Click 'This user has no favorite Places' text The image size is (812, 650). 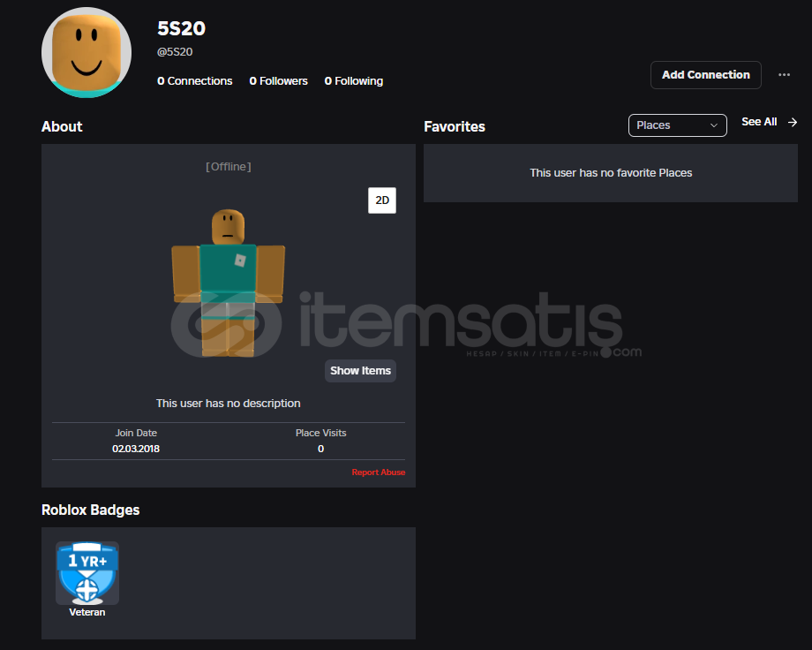tap(611, 172)
